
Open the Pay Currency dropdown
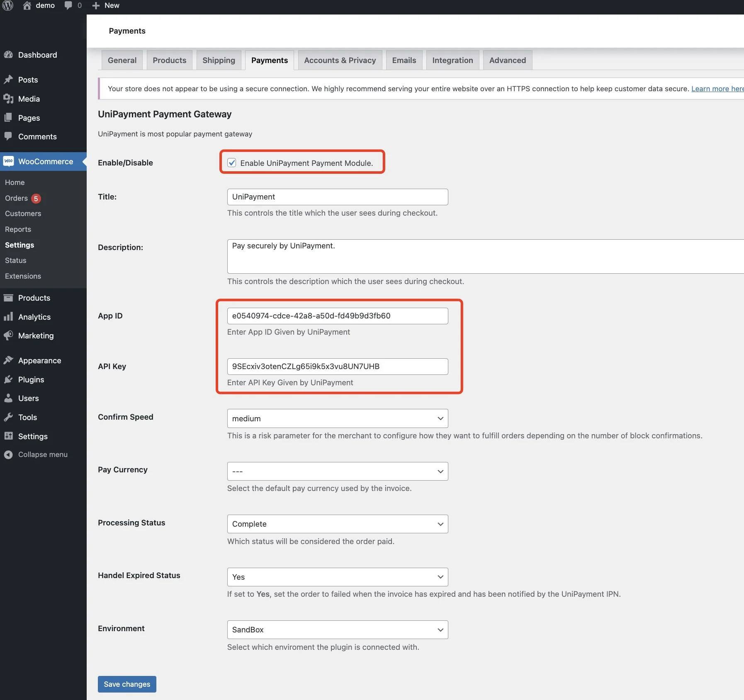(338, 471)
